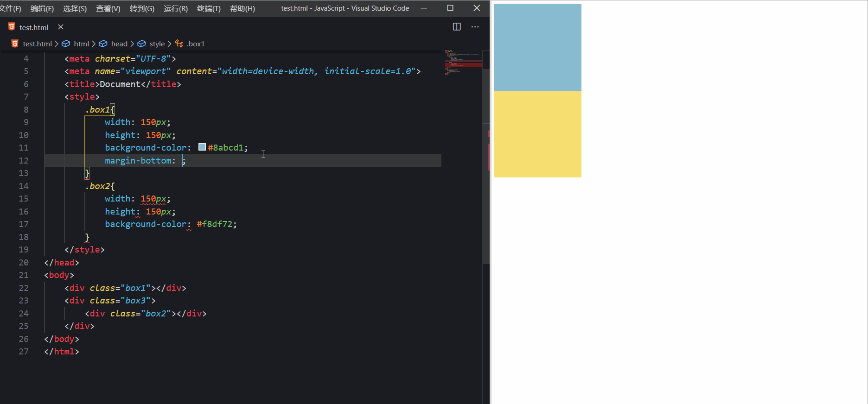Click the closing </style> tag
The width and height of the screenshot is (868, 404).
(84, 249)
